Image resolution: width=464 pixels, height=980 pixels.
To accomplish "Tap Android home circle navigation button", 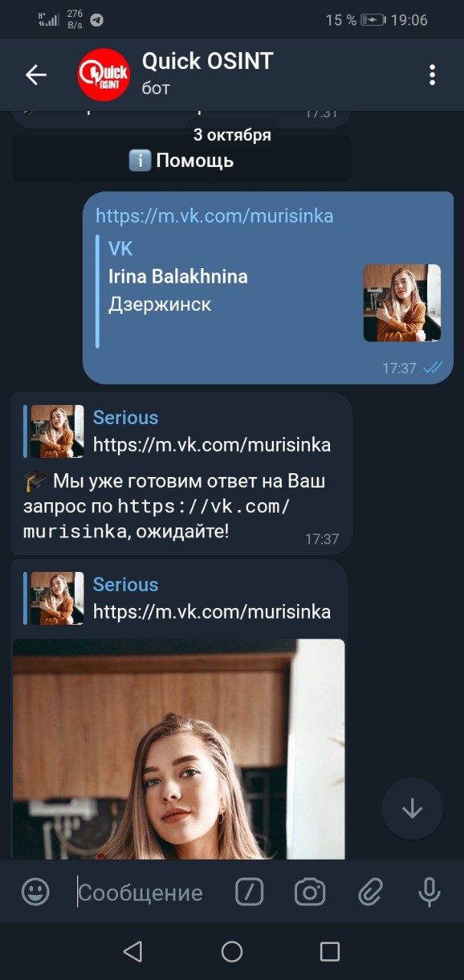I will [x=232, y=952].
